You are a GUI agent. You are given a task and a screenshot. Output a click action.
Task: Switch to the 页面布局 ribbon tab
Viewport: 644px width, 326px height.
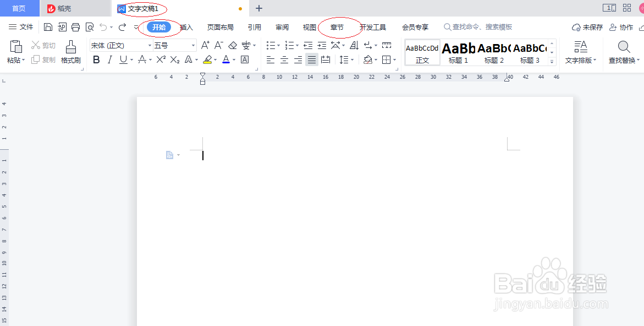[220, 27]
